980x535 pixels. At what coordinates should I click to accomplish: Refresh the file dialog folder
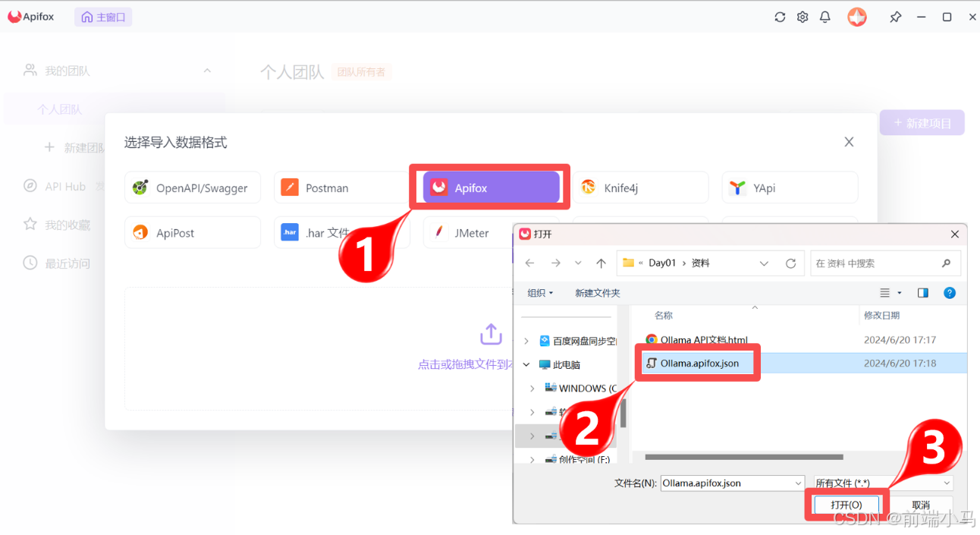pyautogui.click(x=790, y=263)
